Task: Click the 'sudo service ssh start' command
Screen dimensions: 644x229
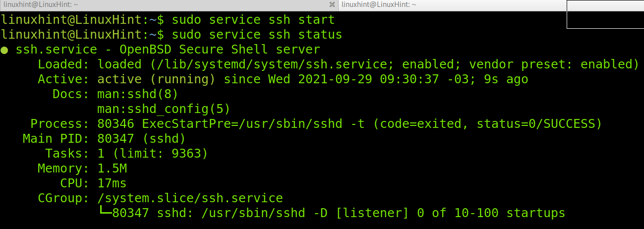Action: coord(253,20)
